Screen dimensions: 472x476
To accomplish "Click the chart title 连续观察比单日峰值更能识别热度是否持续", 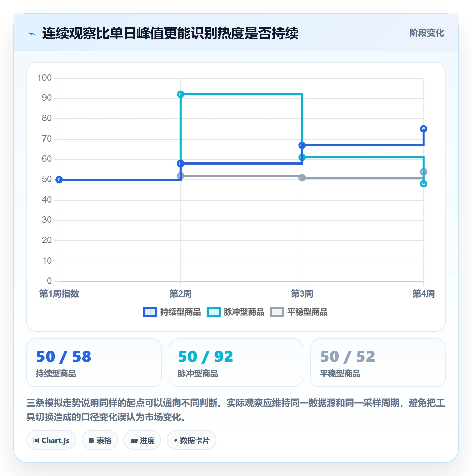I will click(x=170, y=33).
